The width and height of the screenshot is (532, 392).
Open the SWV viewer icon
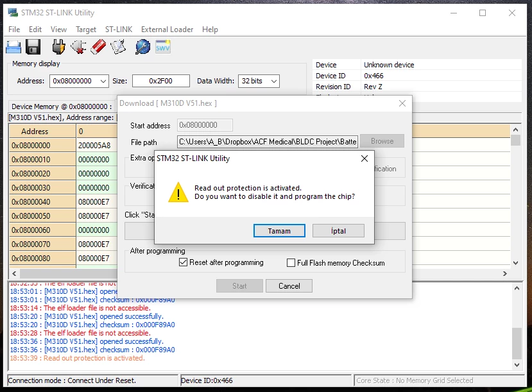[163, 47]
